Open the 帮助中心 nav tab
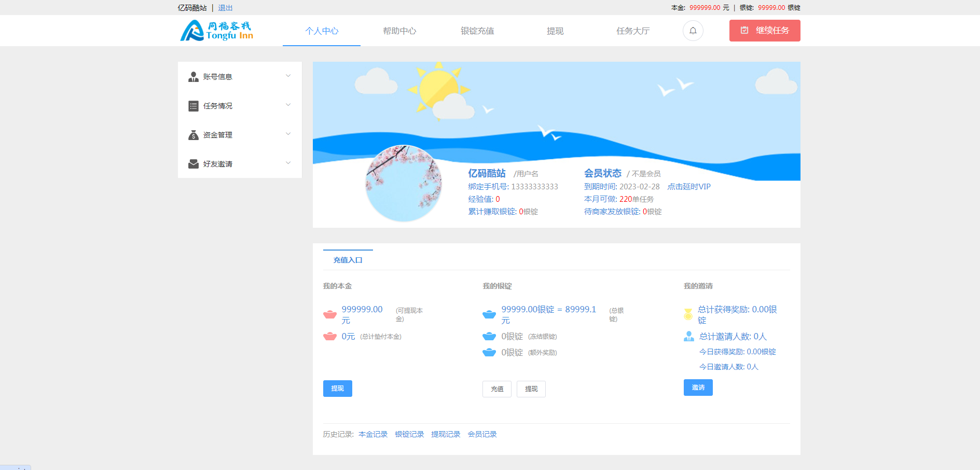The image size is (980, 470). pos(399,31)
